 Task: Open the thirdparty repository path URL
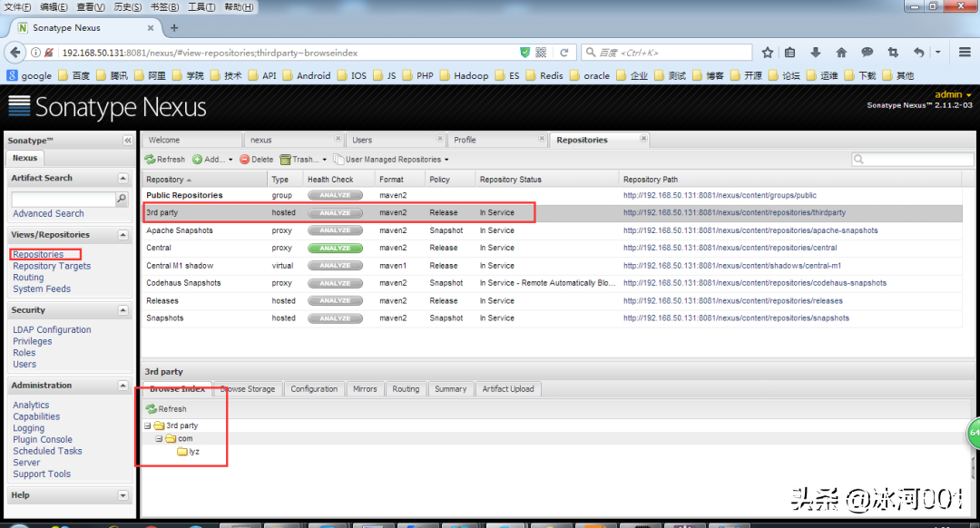pyautogui.click(x=734, y=213)
